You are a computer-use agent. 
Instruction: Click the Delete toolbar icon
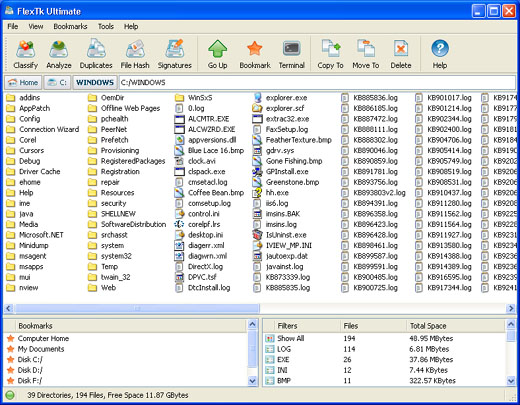point(401,54)
